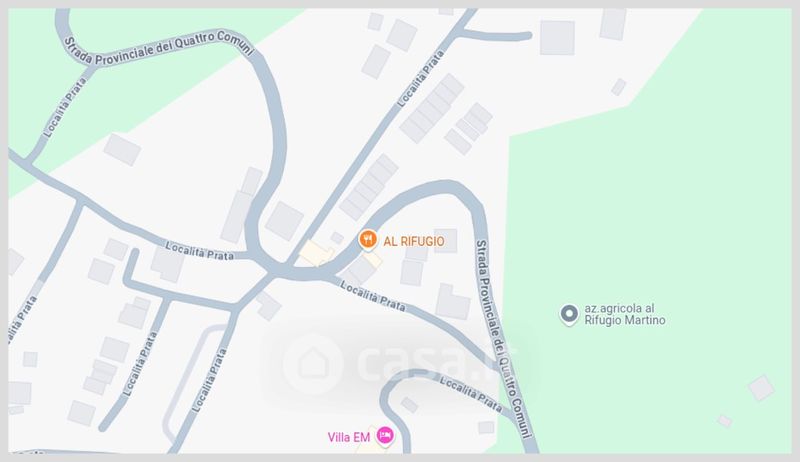Click the small building in the bottom-right green area
The height and width of the screenshot is (462, 800).
761,388
